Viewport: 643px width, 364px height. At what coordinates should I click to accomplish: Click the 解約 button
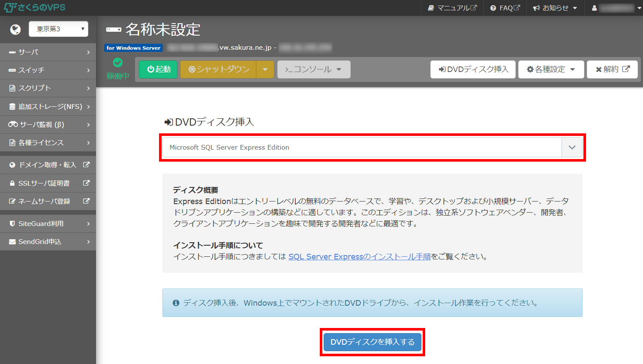pyautogui.click(x=613, y=69)
